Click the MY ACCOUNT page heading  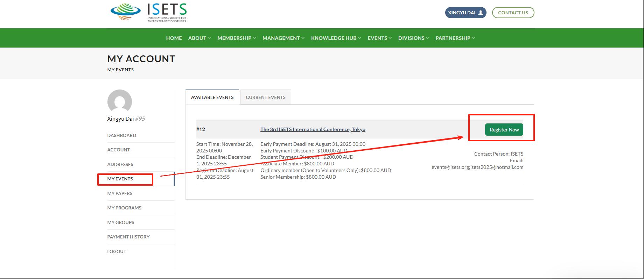tap(141, 59)
